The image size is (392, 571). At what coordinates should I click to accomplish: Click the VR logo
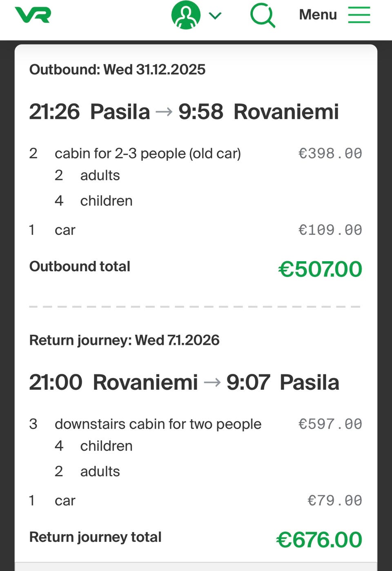click(x=33, y=15)
